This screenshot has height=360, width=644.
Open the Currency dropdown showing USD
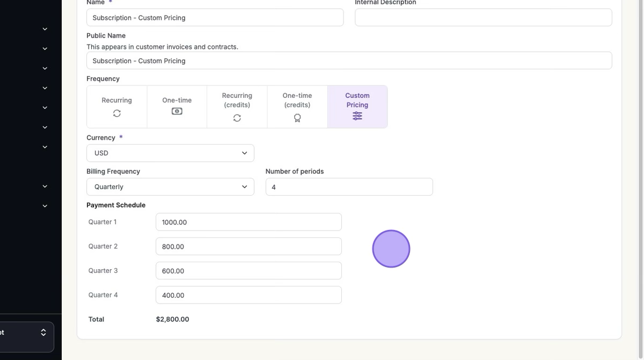click(170, 153)
